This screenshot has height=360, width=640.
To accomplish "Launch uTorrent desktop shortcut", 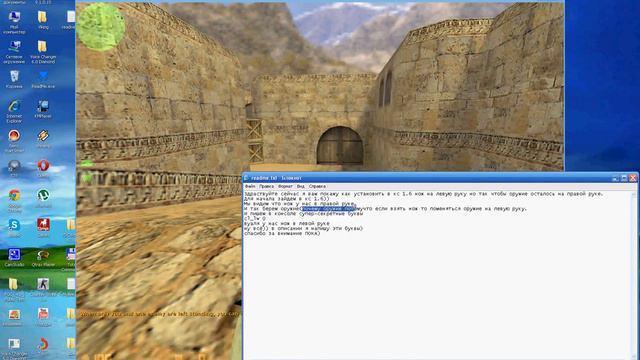I will [43, 198].
